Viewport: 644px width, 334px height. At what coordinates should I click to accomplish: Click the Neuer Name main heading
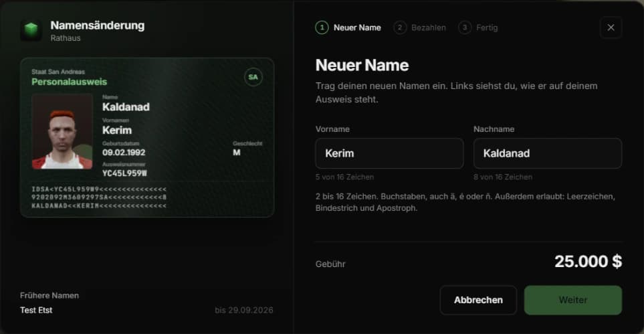pos(362,66)
